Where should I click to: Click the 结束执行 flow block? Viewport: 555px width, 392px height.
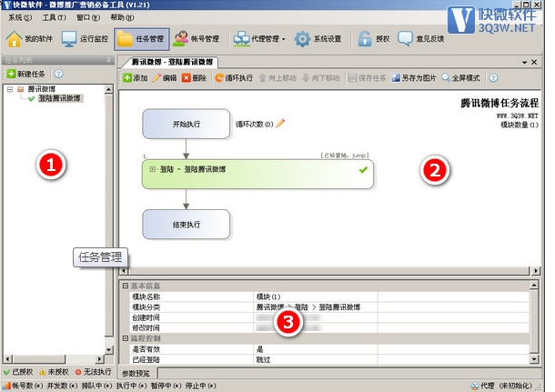coord(187,225)
